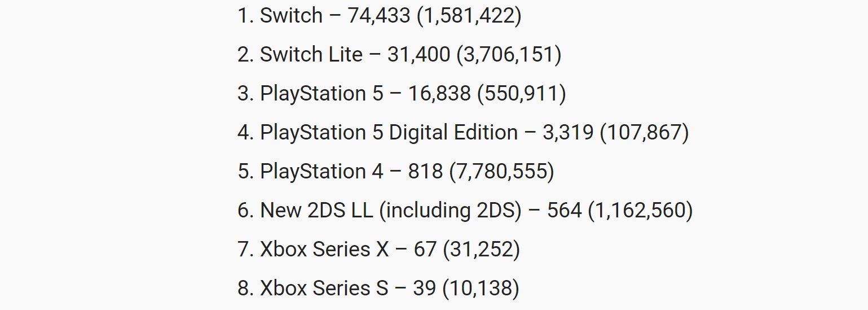Click the Switch Lite list entry name
Viewport: 868px width, 310px height.
311,54
